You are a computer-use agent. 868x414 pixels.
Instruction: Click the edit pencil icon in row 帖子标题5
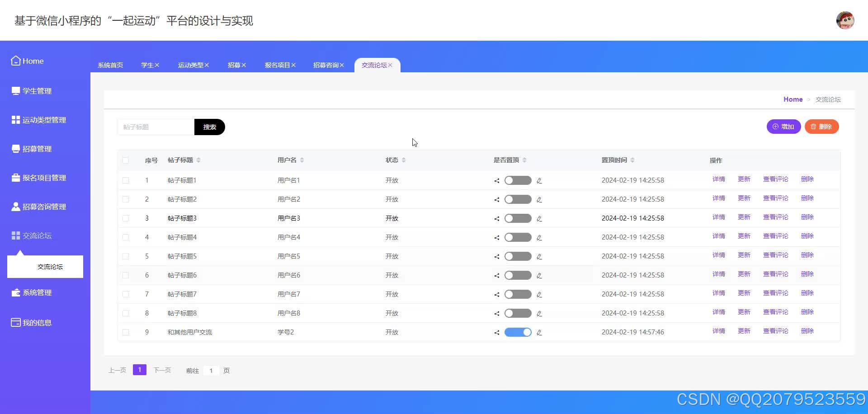coord(539,256)
